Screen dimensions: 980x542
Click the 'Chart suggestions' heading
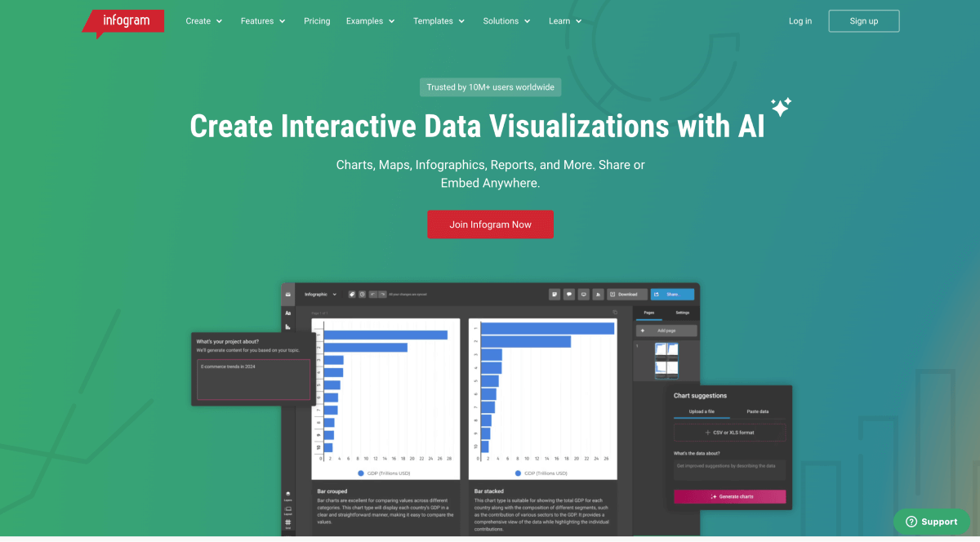[700, 396]
